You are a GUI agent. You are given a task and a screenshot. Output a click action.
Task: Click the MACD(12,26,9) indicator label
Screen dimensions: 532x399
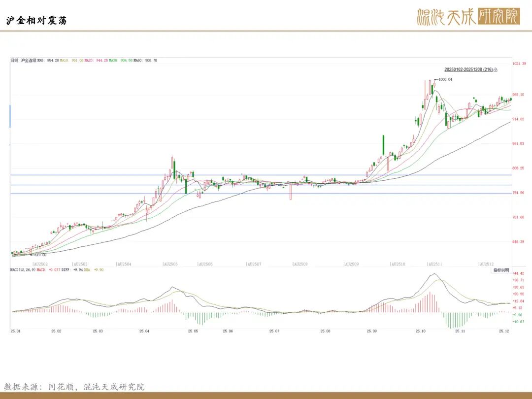(23, 270)
